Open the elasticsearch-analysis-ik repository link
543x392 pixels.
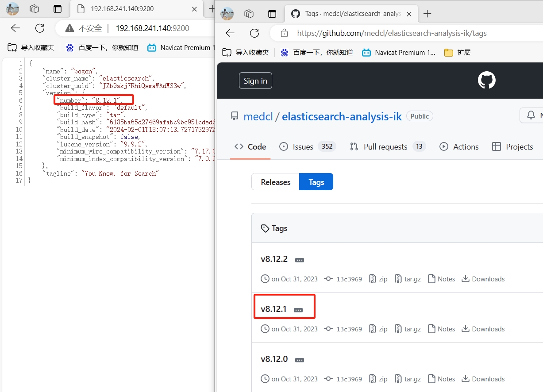tap(342, 116)
